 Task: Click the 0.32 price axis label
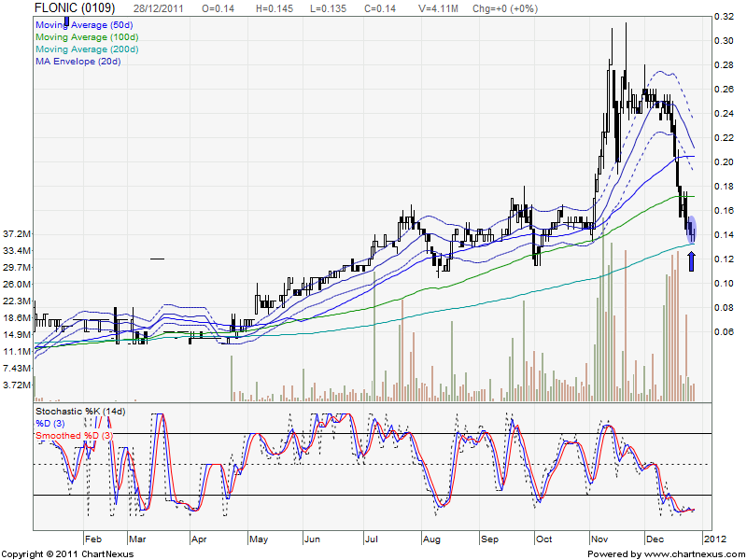point(722,17)
